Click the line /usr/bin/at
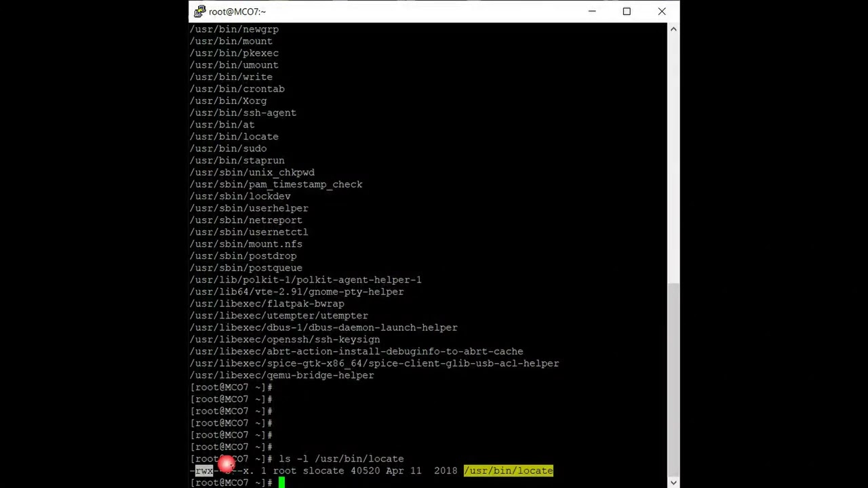868x488 pixels. coord(222,125)
